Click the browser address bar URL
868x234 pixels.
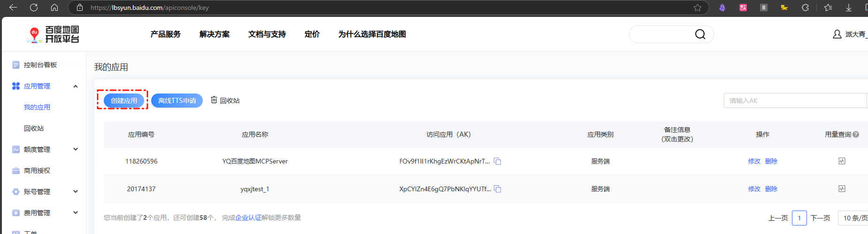(150, 8)
